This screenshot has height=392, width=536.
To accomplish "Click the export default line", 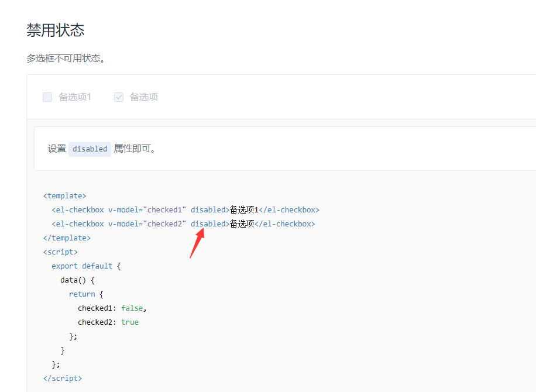I will tap(86, 266).
